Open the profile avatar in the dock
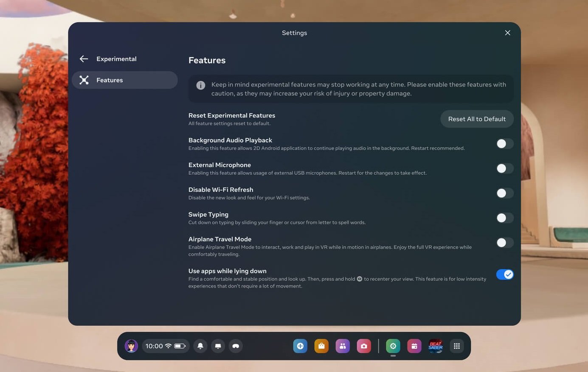The width and height of the screenshot is (588, 372). [131, 346]
